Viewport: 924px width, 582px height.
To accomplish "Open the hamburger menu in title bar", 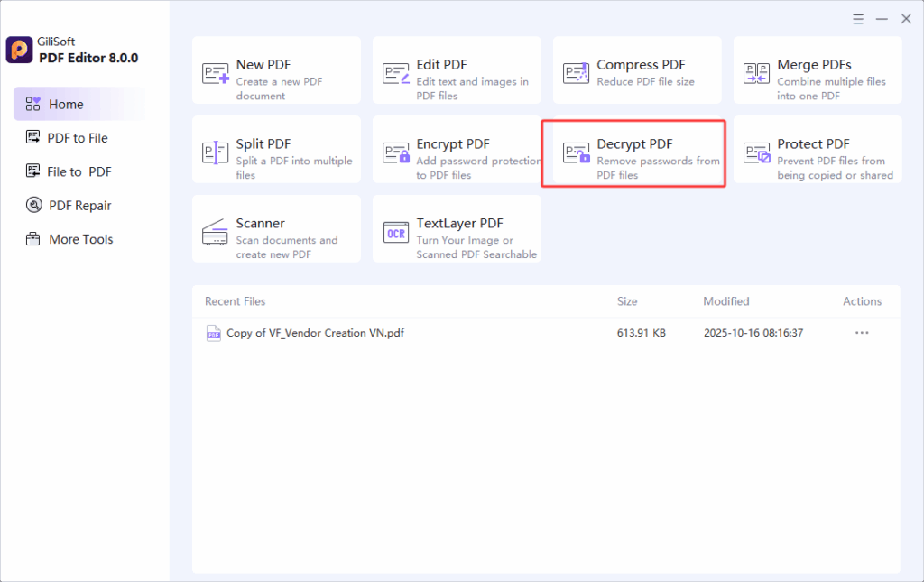I will (x=858, y=19).
